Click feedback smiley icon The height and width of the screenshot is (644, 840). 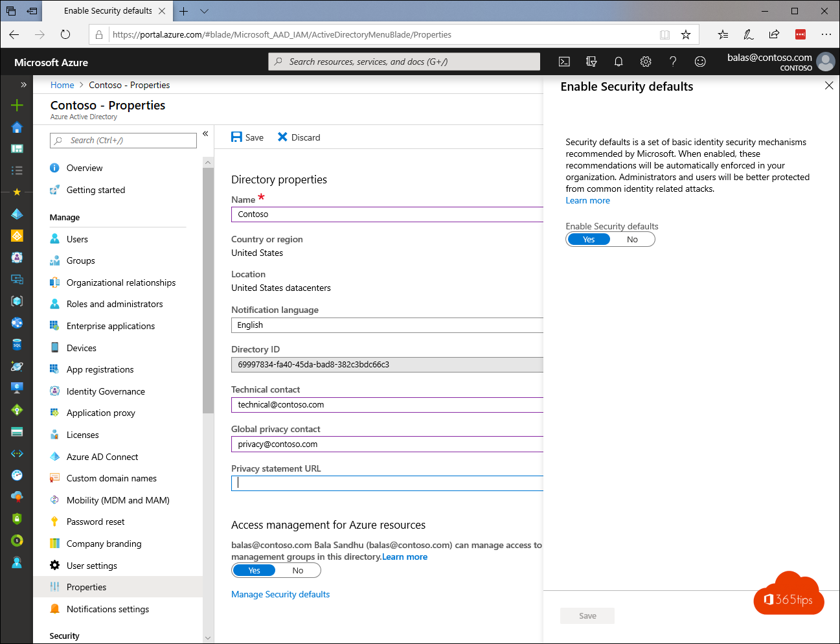[700, 62]
